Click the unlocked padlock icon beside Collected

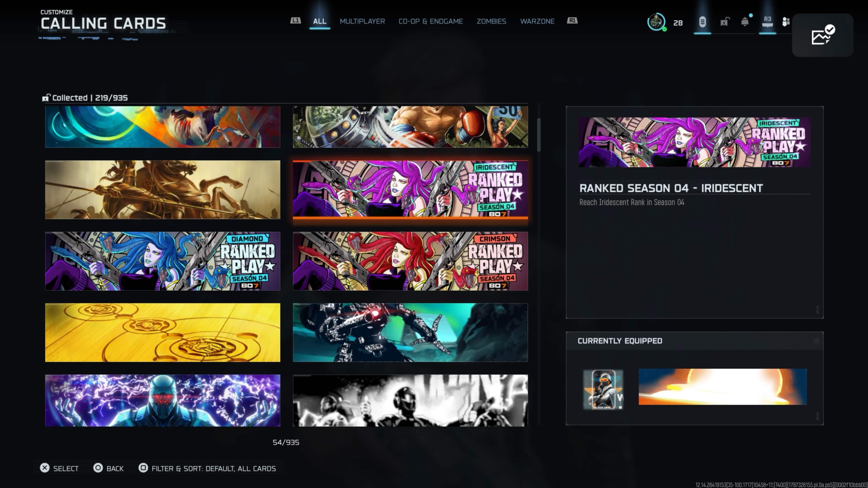click(x=46, y=98)
